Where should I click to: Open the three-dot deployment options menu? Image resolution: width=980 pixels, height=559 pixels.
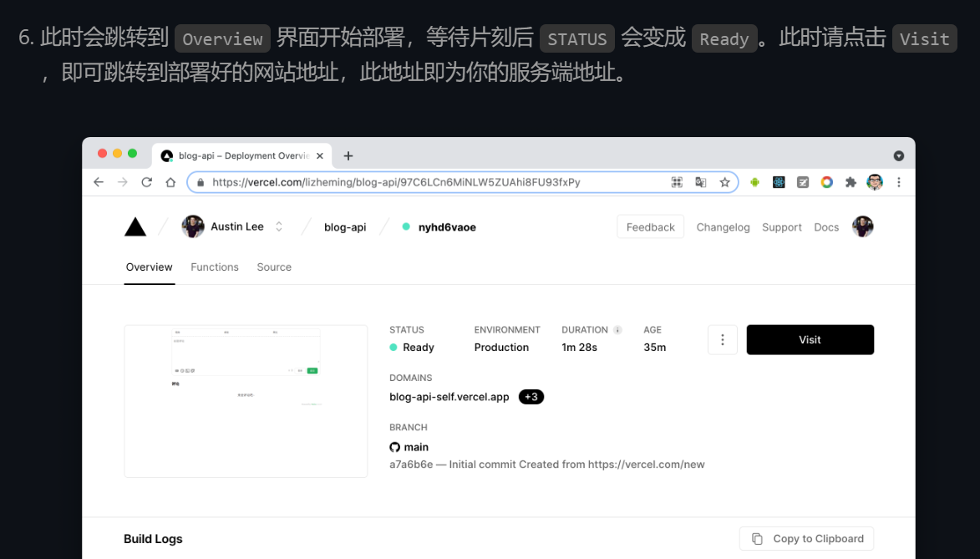[722, 340]
